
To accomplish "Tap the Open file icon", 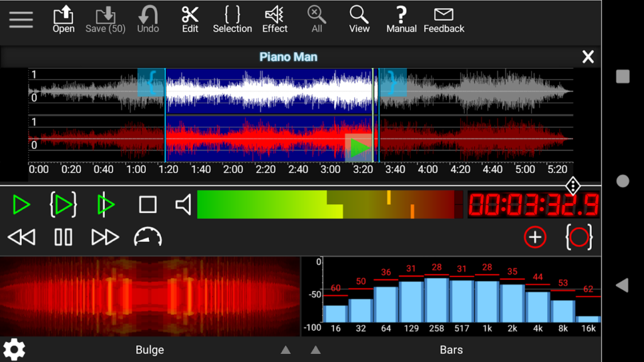I will 64,19.
